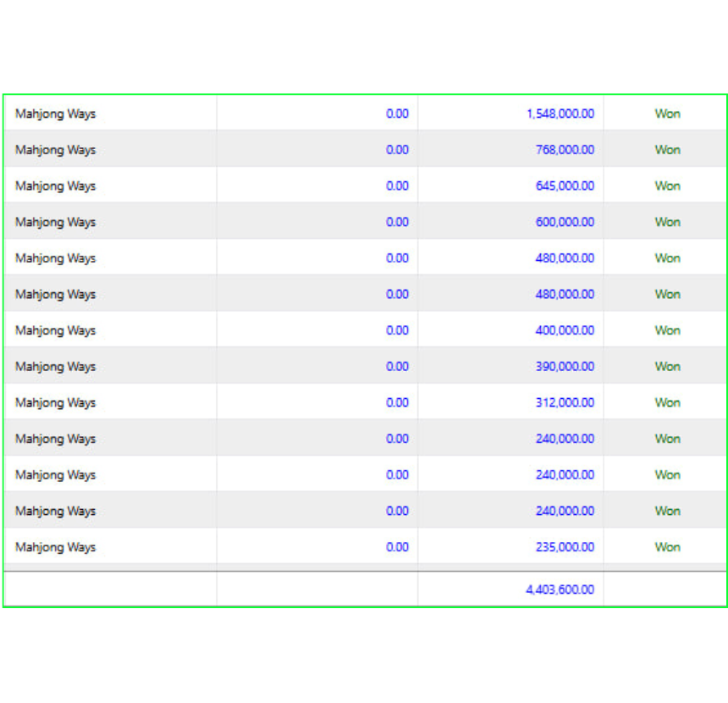
Task: Click the Won status of the 1,548,000.00 row
Action: [x=668, y=113]
